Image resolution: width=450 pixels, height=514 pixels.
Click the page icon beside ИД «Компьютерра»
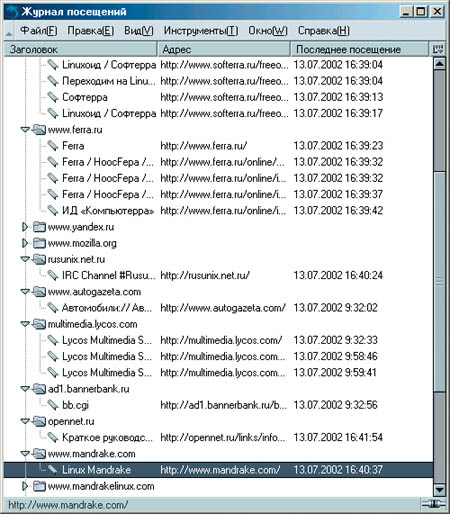(53, 210)
